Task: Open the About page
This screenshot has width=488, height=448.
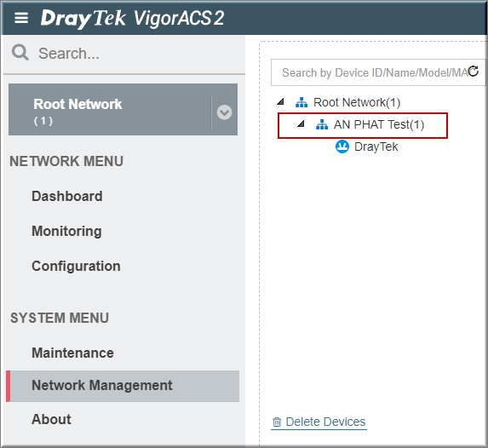Action: tap(51, 419)
